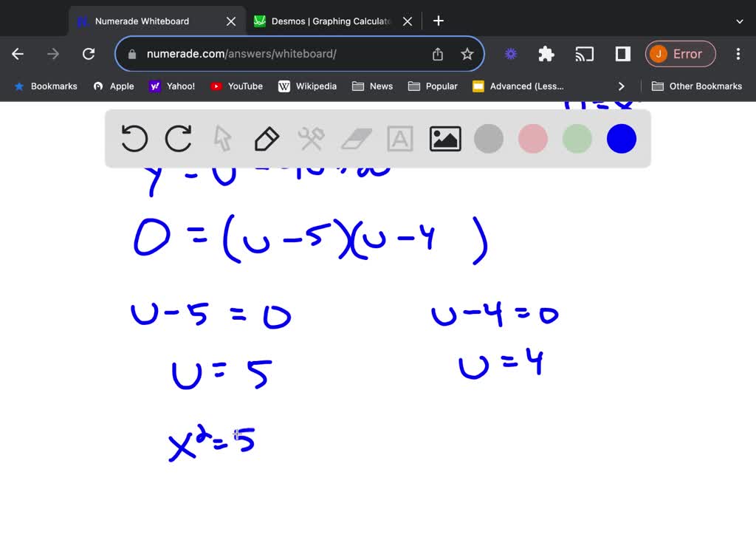
Task: Expand the hidden bookmarks chevron
Action: [x=622, y=86]
